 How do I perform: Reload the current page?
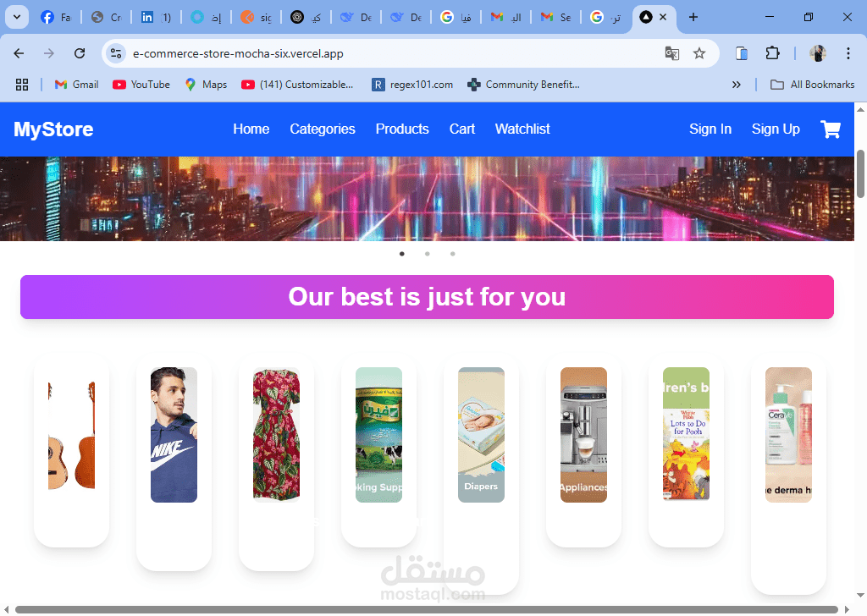(80, 53)
